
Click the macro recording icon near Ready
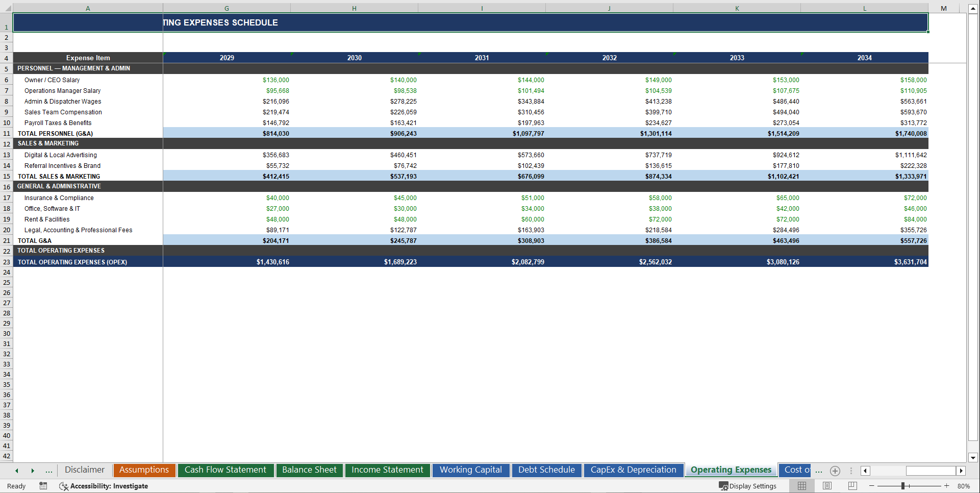pyautogui.click(x=43, y=486)
